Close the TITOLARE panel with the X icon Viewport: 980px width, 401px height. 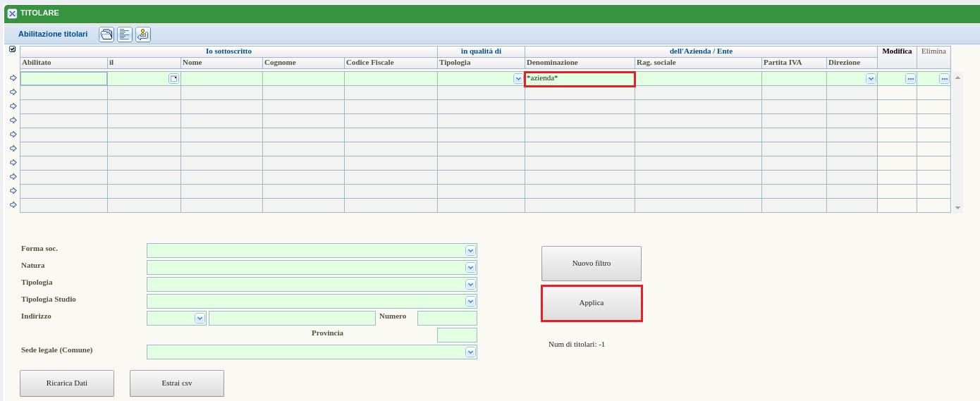click(x=12, y=13)
